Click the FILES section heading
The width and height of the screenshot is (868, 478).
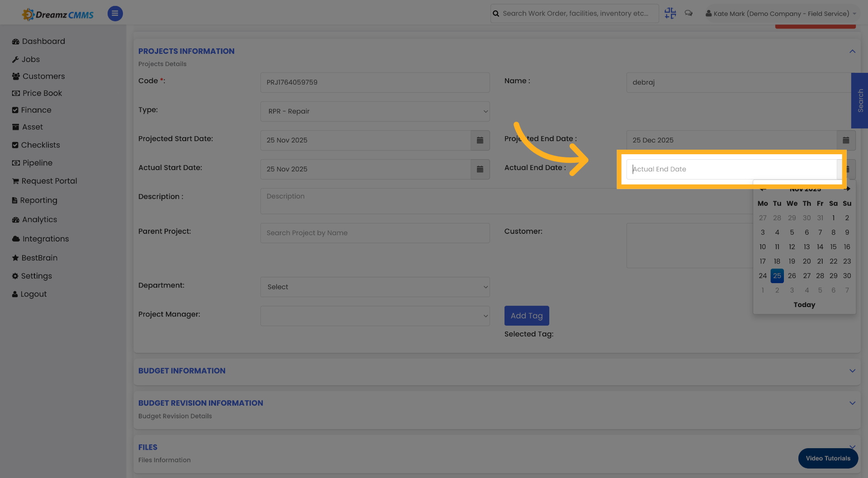[x=148, y=447]
